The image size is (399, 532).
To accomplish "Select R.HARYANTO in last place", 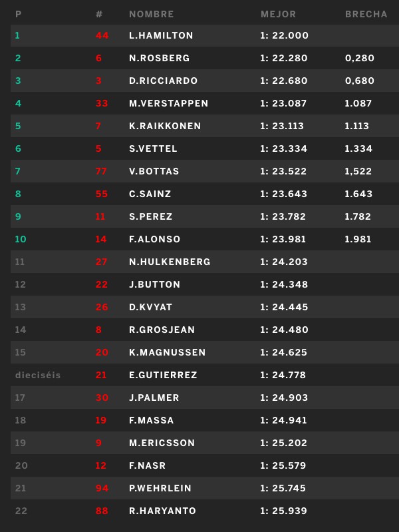I will tap(162, 511).
